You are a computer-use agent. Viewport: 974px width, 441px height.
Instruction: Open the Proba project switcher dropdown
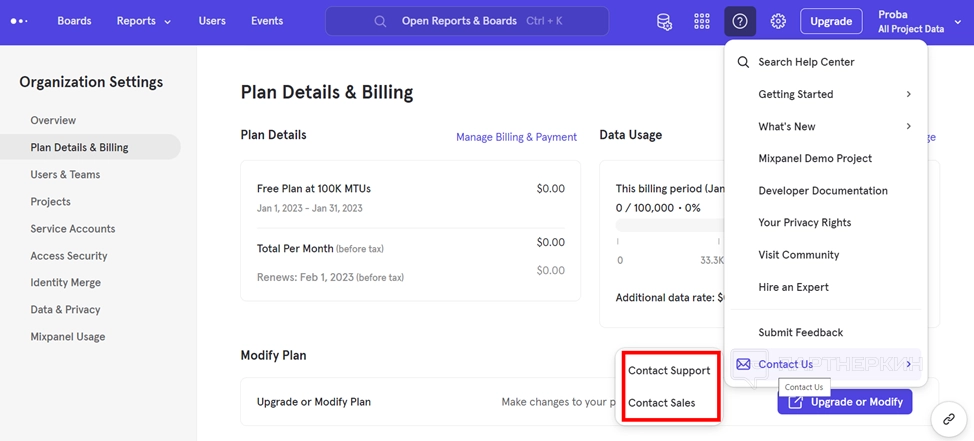pos(919,21)
